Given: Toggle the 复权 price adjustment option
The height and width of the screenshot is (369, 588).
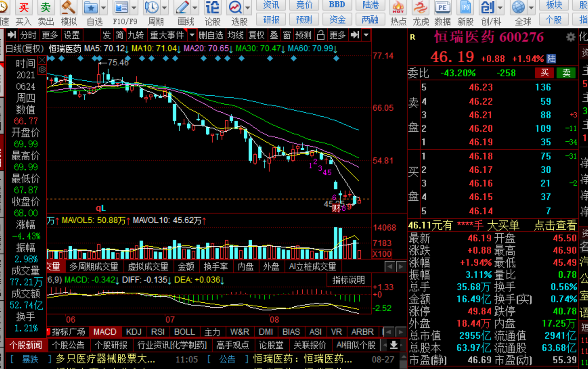Looking at the screenshot, I should click(256, 35).
